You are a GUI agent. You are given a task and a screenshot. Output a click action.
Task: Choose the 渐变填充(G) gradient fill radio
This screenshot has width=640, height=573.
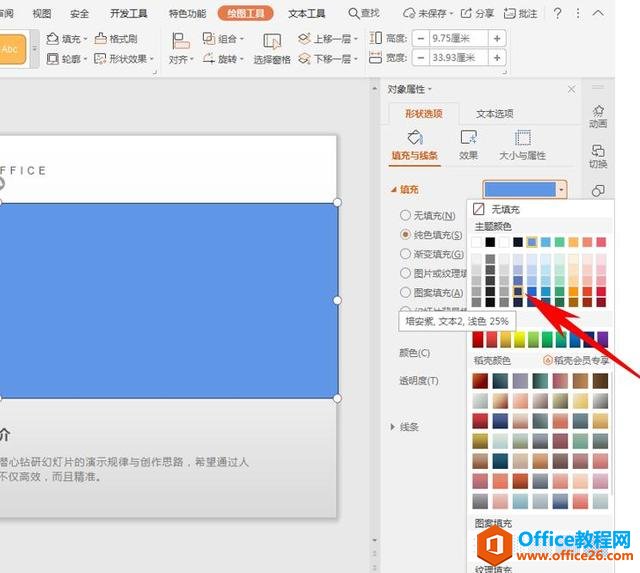[405, 254]
